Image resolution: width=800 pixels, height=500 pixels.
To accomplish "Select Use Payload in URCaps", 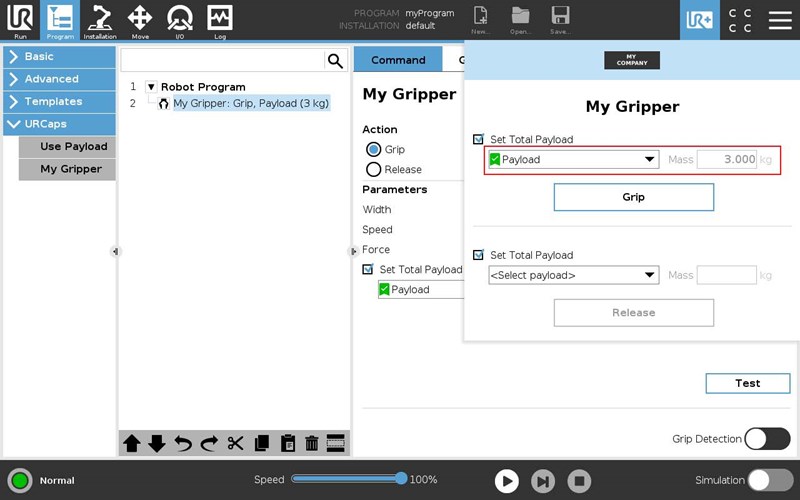I will [73, 147].
